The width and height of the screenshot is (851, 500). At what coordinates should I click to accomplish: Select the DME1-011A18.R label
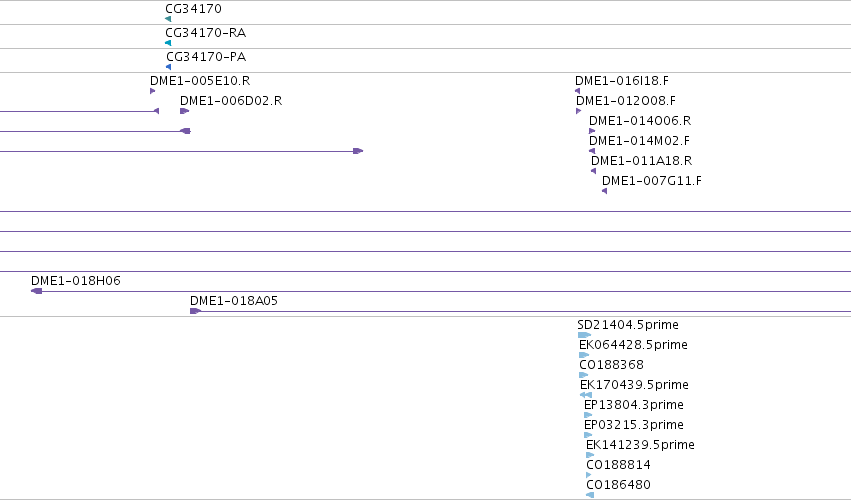(642, 161)
